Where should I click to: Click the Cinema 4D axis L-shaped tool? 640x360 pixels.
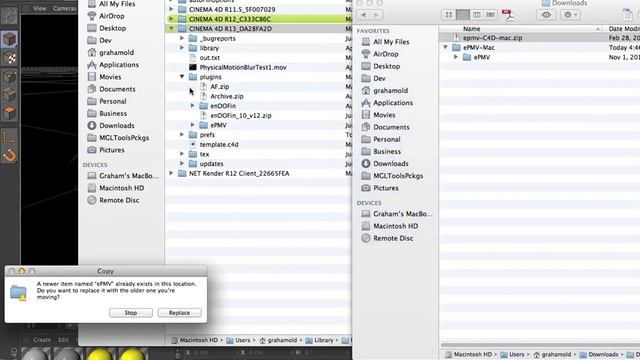9,137
